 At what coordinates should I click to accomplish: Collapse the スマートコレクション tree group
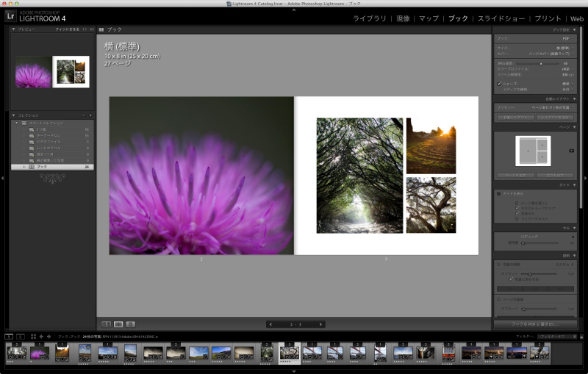pos(16,123)
